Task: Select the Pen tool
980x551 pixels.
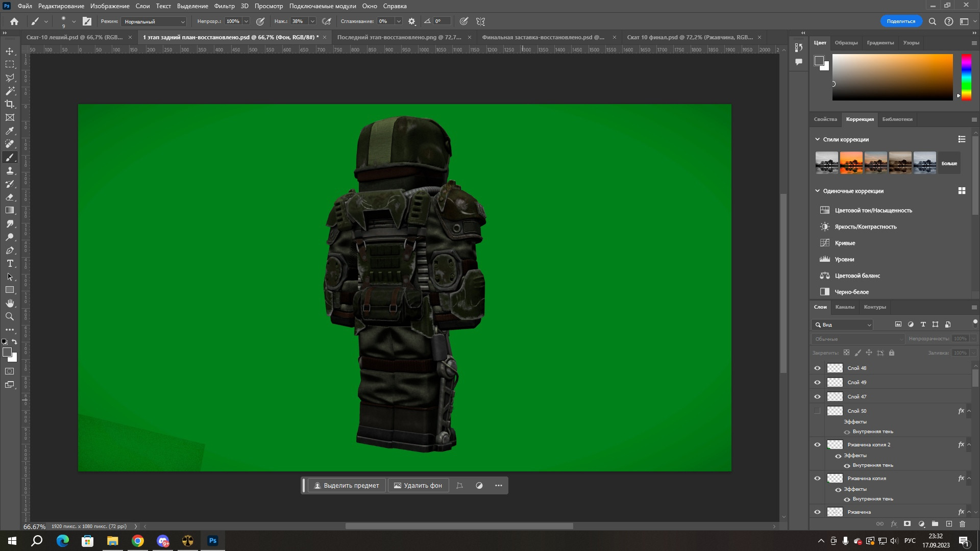Action: tap(10, 251)
